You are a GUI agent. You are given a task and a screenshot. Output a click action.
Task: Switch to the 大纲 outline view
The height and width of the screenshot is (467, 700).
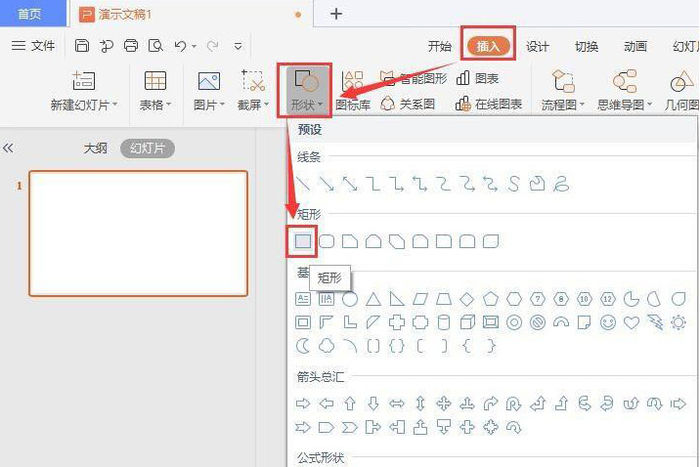96,148
